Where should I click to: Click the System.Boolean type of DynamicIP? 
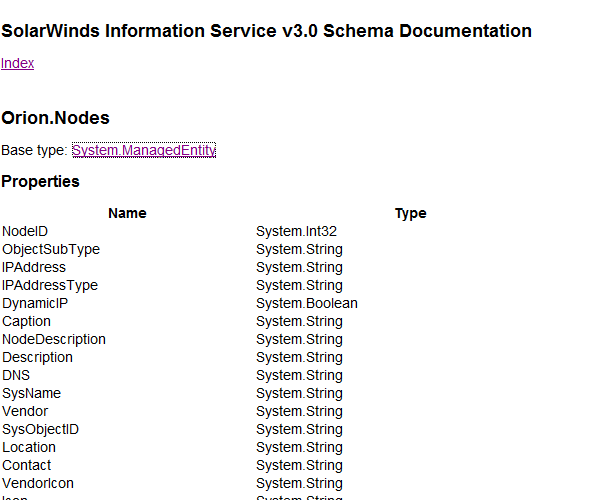click(x=307, y=303)
